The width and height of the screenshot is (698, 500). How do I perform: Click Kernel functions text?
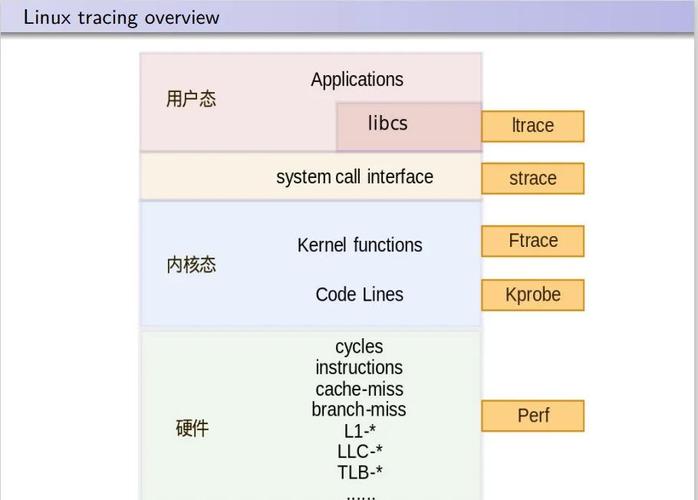(360, 245)
